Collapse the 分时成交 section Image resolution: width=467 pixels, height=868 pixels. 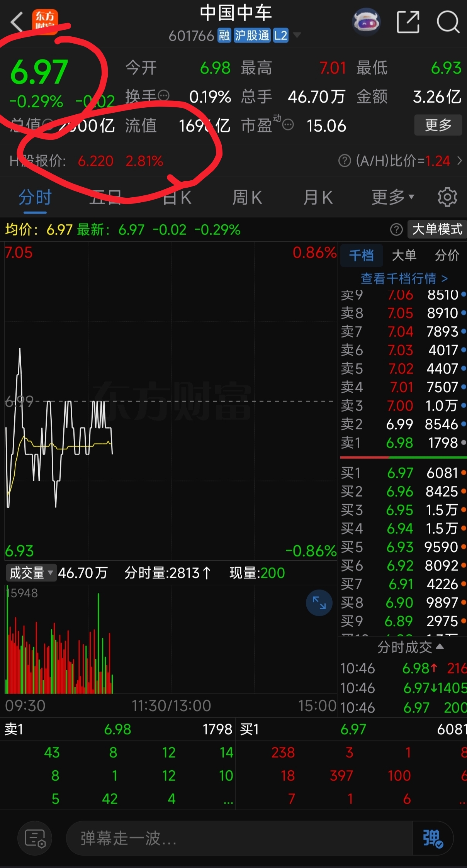coord(410,647)
